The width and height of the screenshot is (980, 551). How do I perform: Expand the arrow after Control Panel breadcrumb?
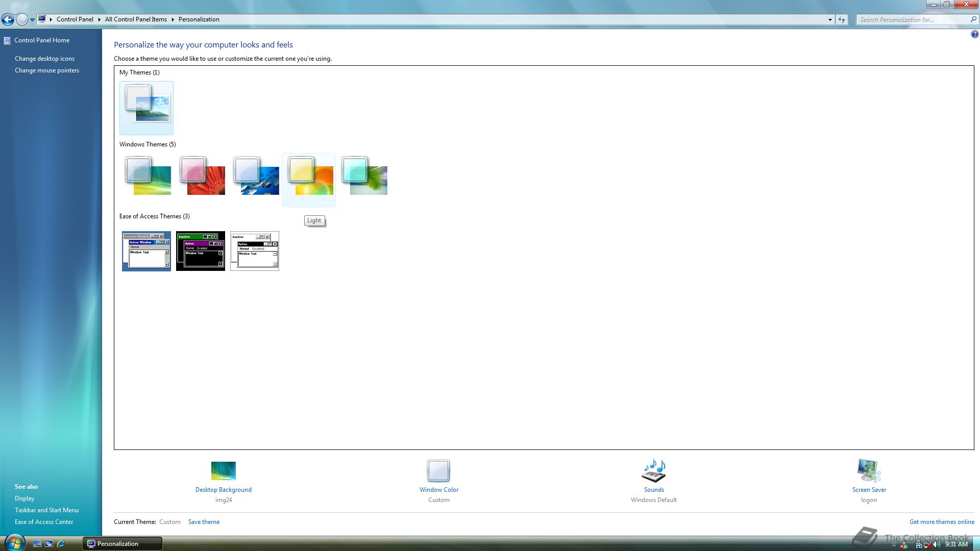click(x=99, y=19)
